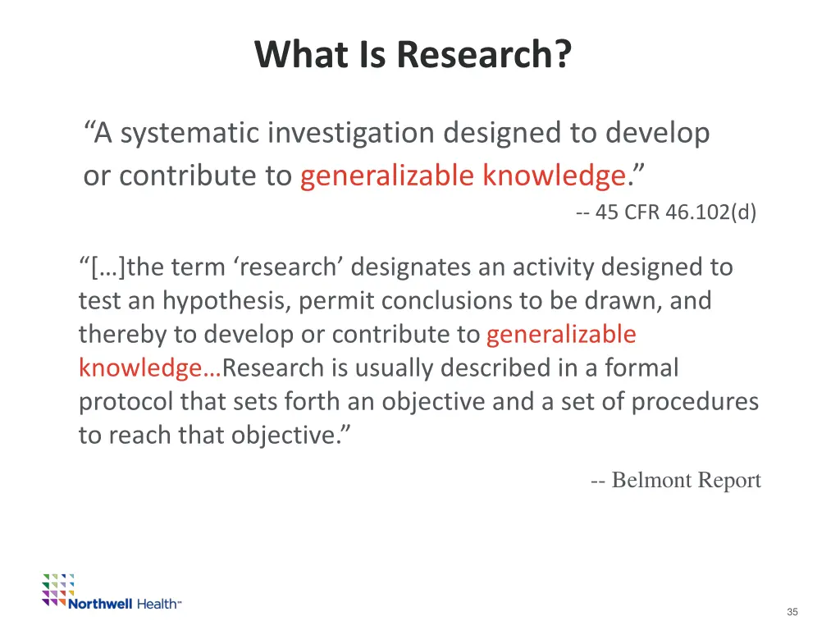Click the slide number 35

pyautogui.click(x=792, y=611)
